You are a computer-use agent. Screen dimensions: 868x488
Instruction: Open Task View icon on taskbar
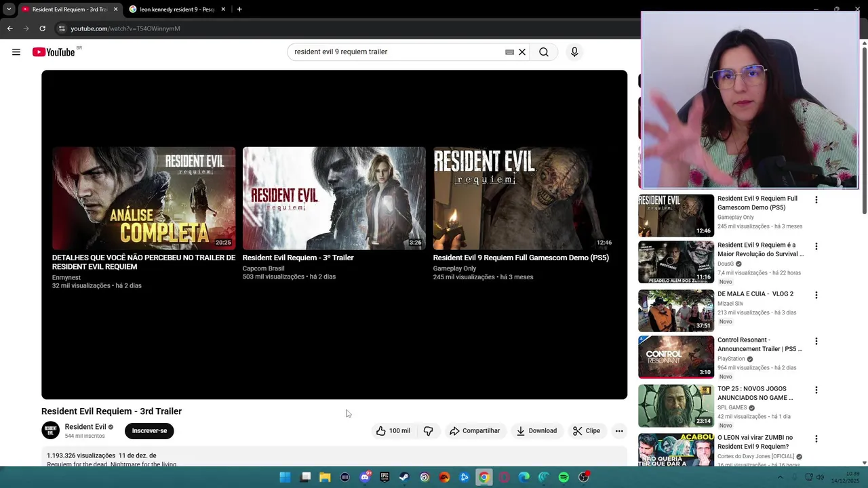click(x=305, y=477)
